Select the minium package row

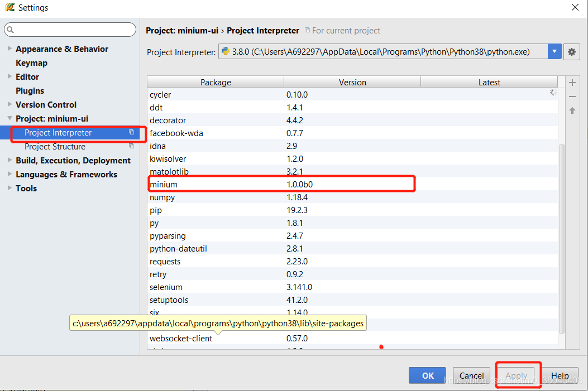point(352,184)
